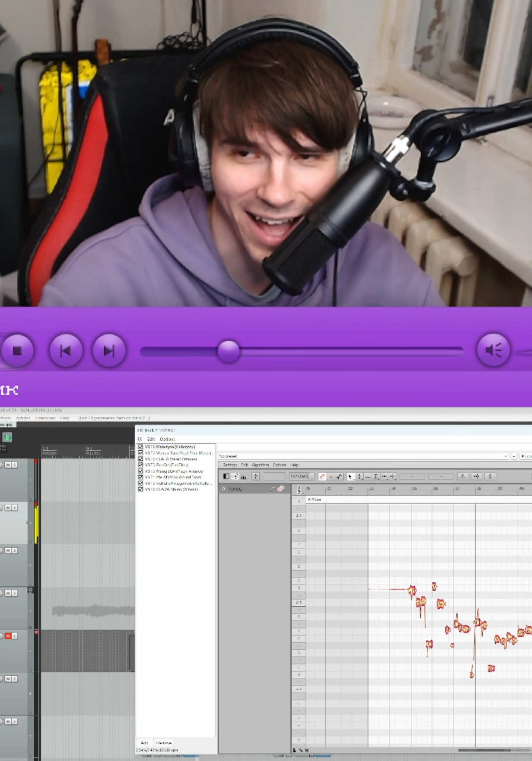532x761 pixels.
Task: Click the purple player progress slider knob
Action: (228, 351)
